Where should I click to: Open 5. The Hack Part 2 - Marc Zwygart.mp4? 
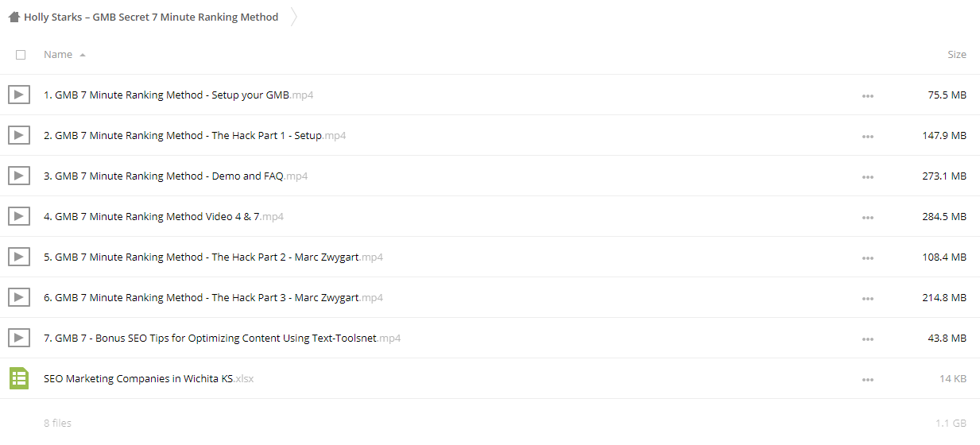[x=213, y=257]
